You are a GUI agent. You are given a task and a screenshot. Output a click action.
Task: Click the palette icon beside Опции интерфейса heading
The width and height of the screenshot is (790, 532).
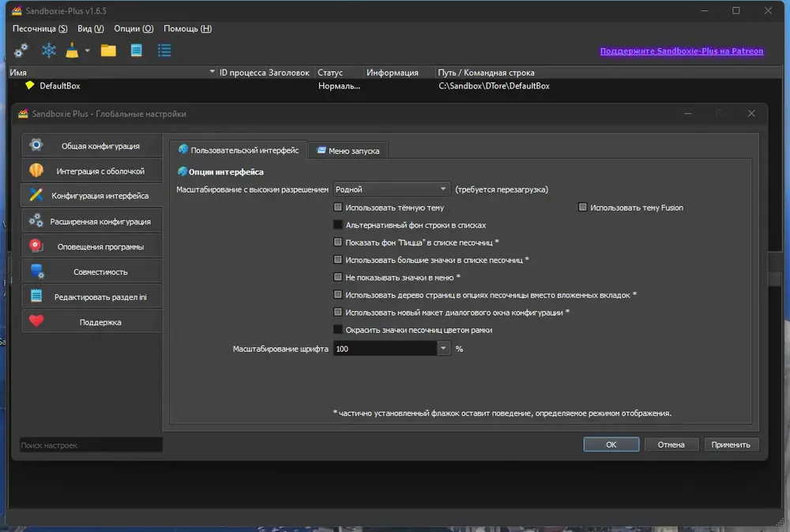pyautogui.click(x=182, y=171)
